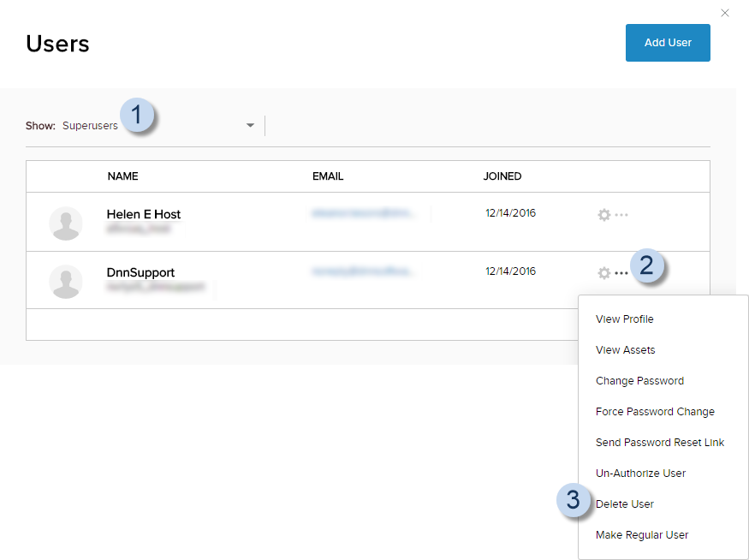Click Helen E Host's joined date 12/14/2016
This screenshot has width=749, height=560.
coord(511,213)
